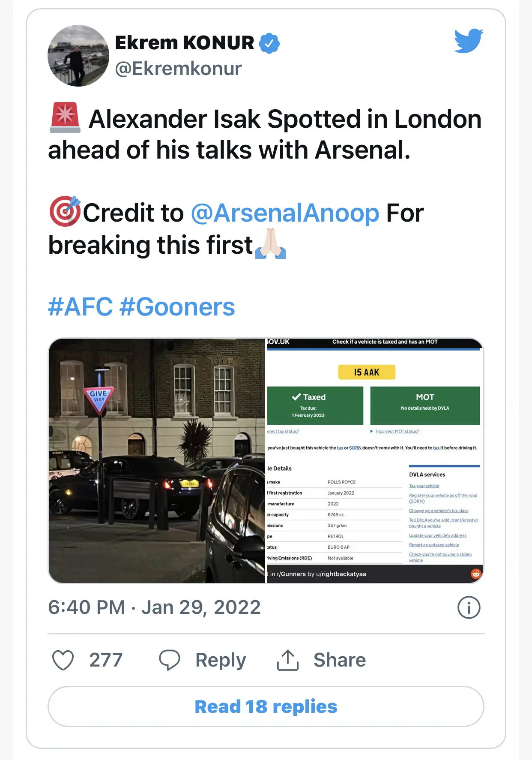Viewport: 532px width, 760px height.
Task: Open the tweet info circle icon
Action: [x=469, y=607]
